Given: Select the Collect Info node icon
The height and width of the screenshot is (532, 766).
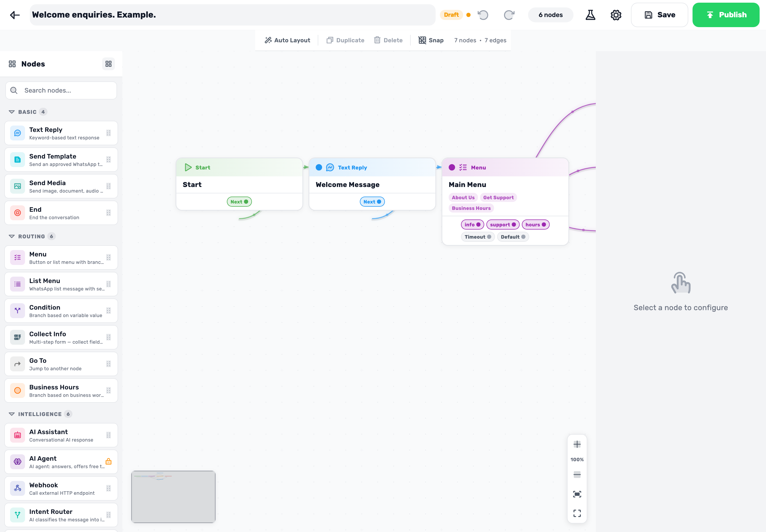Looking at the screenshot, I should point(18,337).
